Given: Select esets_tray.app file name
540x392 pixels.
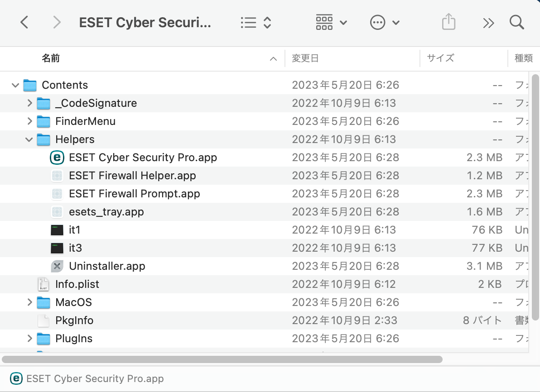Looking at the screenshot, I should (x=106, y=212).
